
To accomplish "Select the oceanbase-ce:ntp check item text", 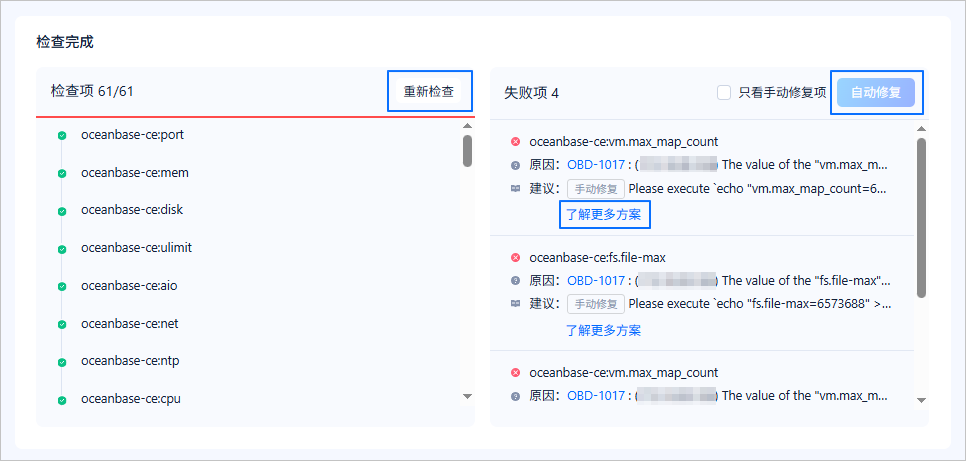I will (x=130, y=361).
